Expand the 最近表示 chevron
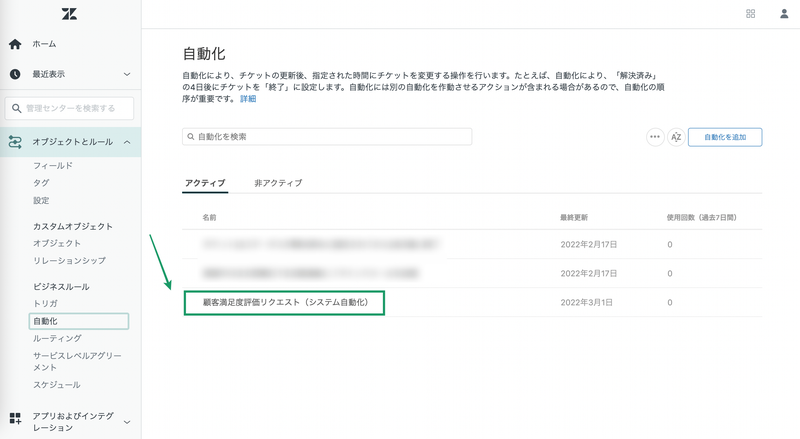 click(127, 74)
